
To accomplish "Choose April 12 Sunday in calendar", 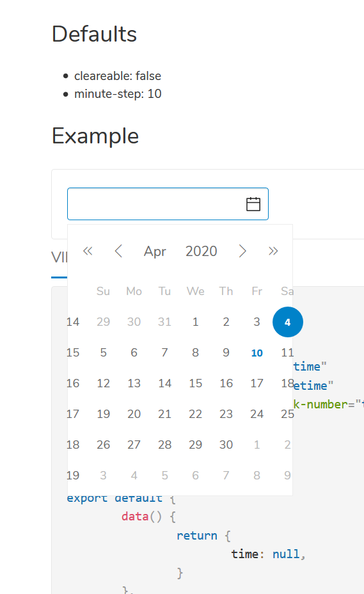I will pos(104,383).
